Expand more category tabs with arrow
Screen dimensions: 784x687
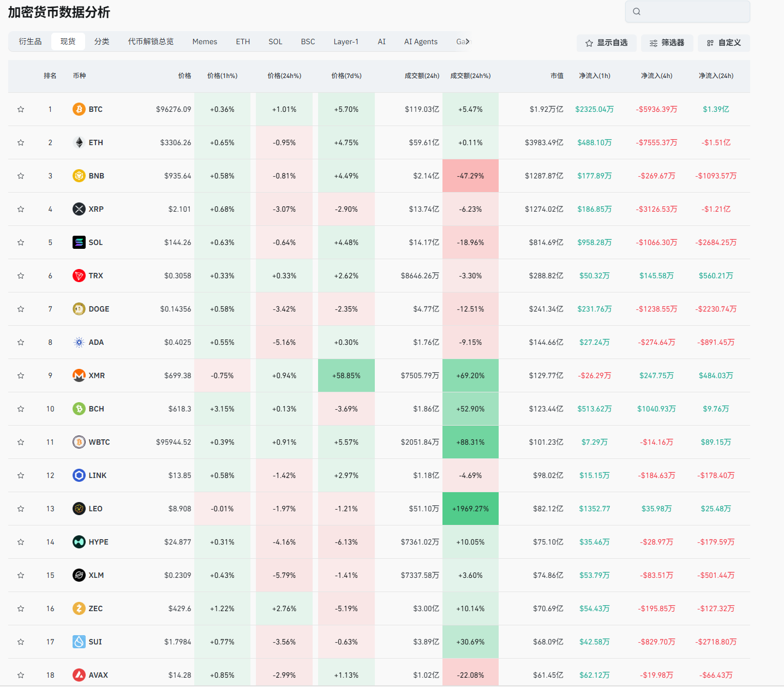[468, 41]
